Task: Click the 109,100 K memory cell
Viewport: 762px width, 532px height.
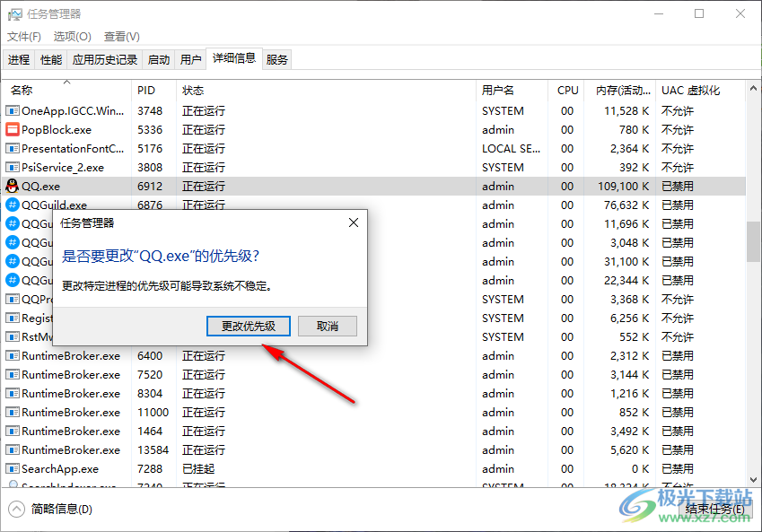Action: tap(623, 186)
